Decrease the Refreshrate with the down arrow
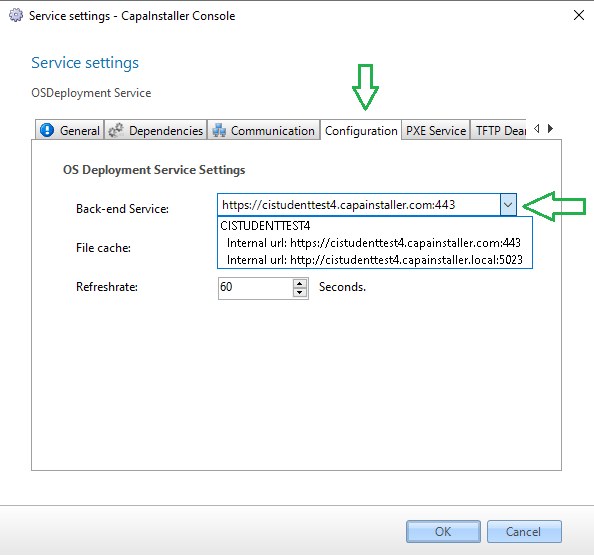 pos(300,292)
